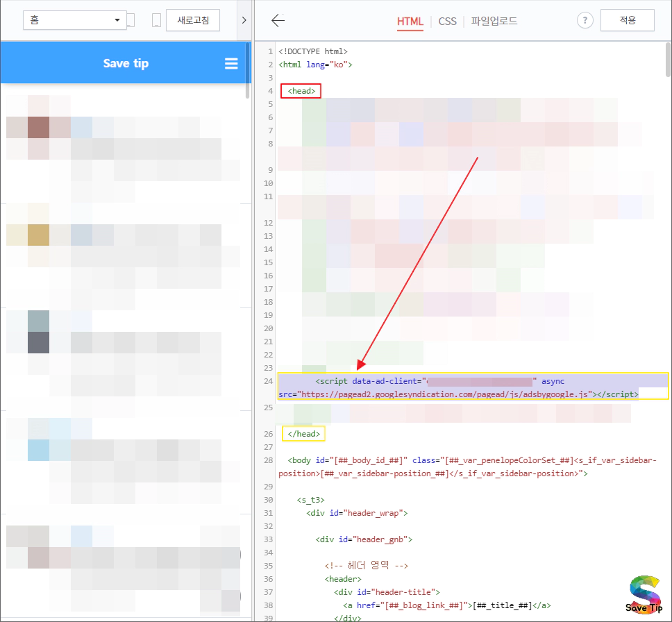The width and height of the screenshot is (672, 622).
Task: Switch preview to mobile phone icon
Action: 156,20
